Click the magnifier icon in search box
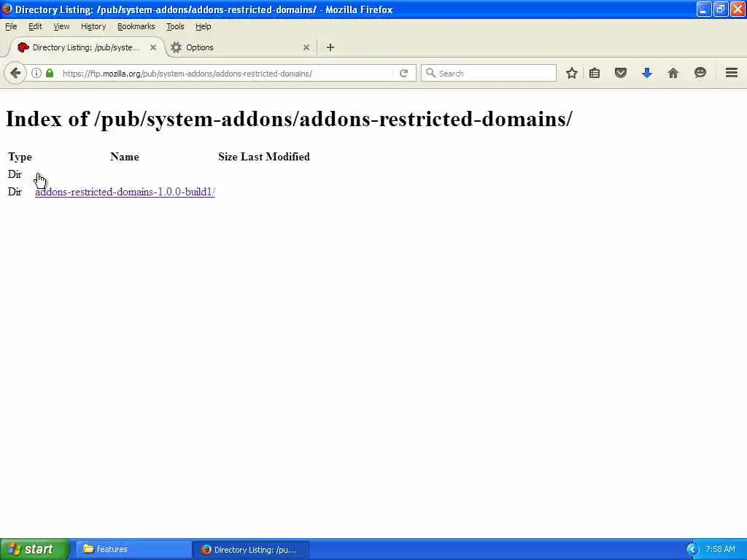The image size is (747, 560). [430, 73]
